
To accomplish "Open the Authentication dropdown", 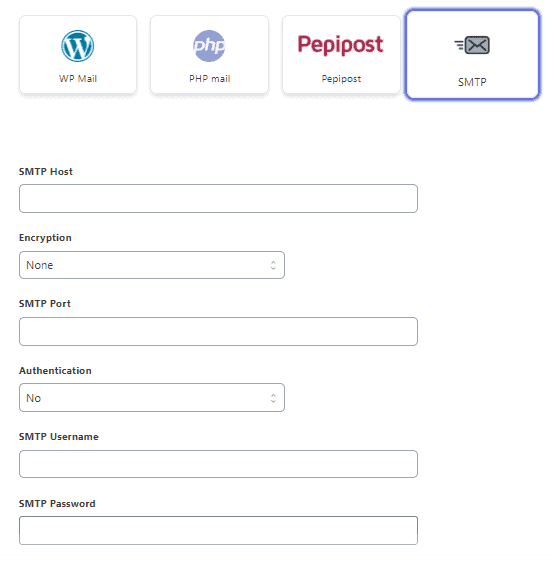I will pyautogui.click(x=152, y=397).
